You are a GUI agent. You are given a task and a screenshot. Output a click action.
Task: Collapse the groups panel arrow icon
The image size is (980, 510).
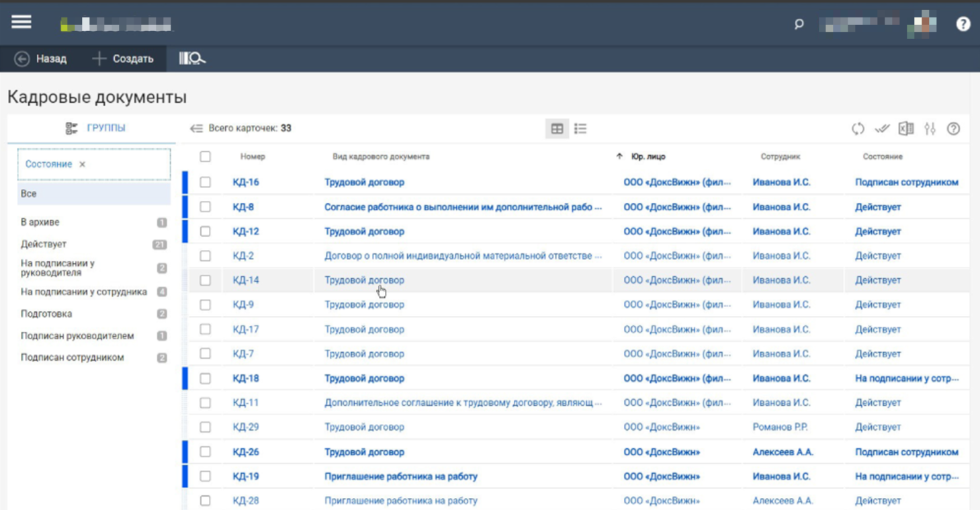pyautogui.click(x=196, y=128)
